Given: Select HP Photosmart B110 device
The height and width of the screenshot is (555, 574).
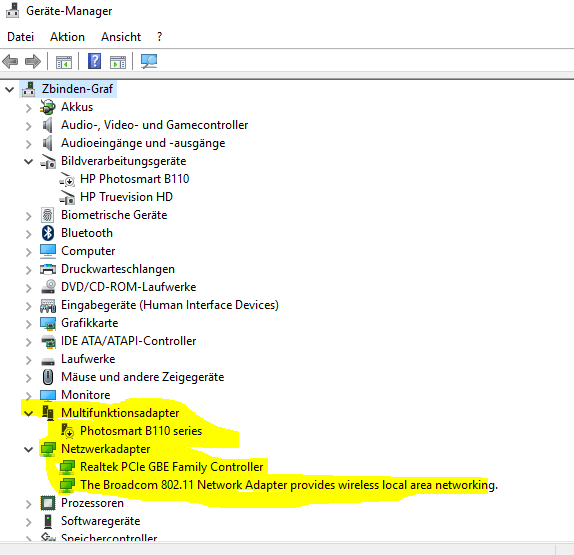Looking at the screenshot, I should [134, 179].
